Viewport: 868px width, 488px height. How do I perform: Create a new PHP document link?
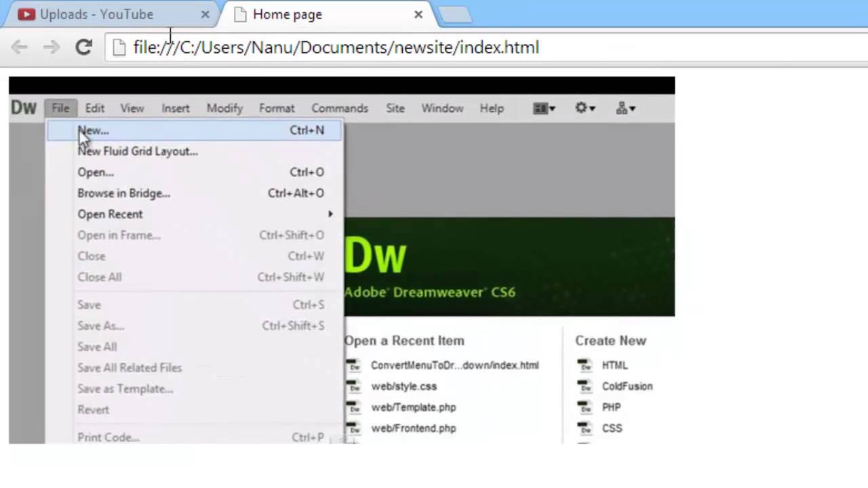coord(611,407)
